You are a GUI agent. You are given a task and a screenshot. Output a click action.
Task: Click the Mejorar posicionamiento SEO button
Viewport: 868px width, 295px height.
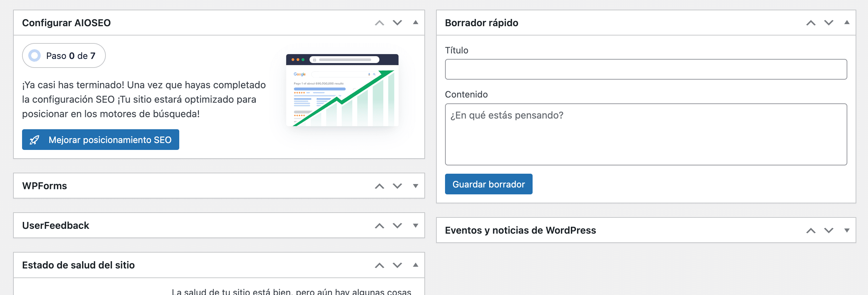[x=100, y=140]
